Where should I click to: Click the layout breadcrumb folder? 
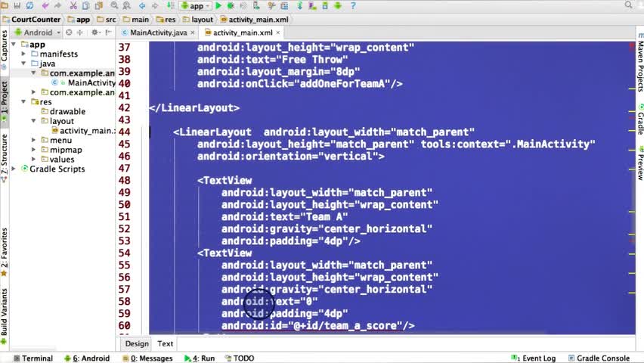[198, 20]
